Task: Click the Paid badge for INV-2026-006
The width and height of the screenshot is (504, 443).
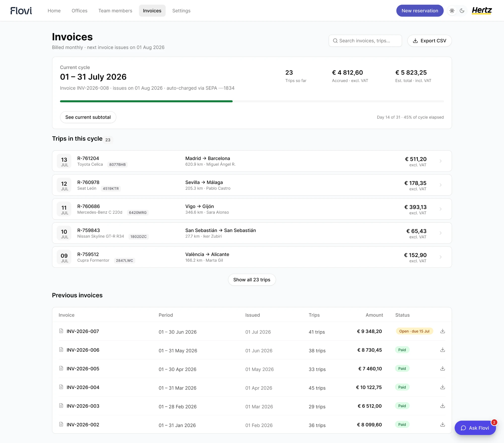Action: click(x=402, y=350)
